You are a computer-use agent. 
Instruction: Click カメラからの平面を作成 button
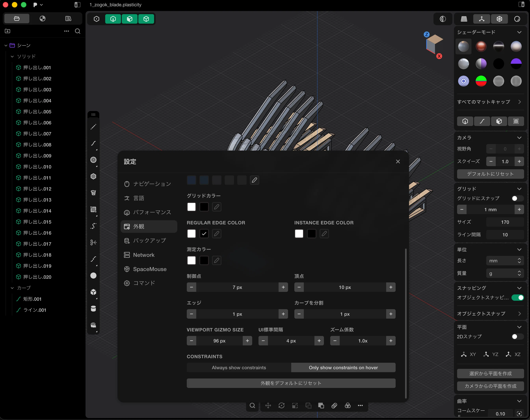click(x=490, y=386)
